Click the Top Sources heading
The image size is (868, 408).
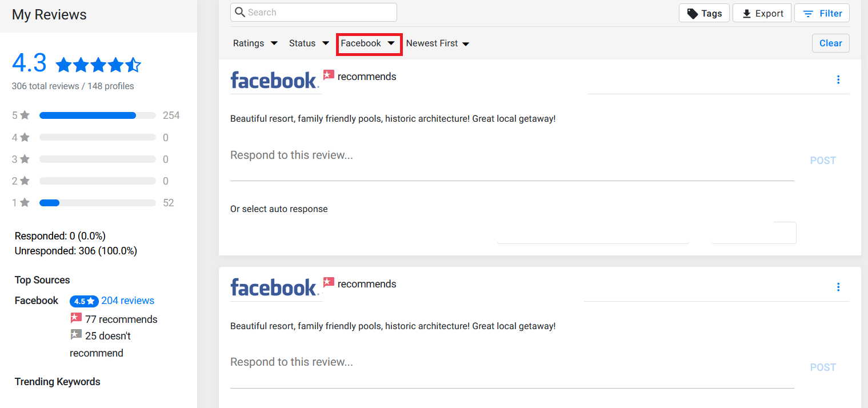click(42, 280)
